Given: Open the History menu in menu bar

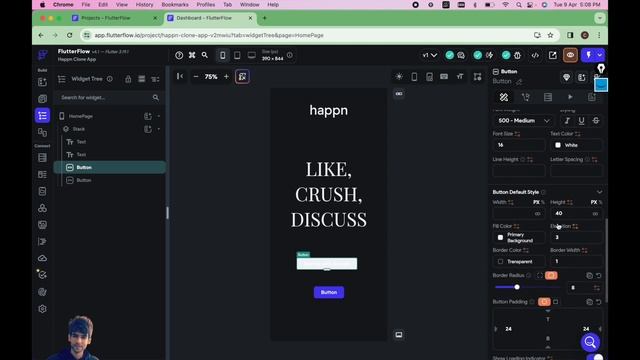Looking at the screenshot, I should 144,4.
